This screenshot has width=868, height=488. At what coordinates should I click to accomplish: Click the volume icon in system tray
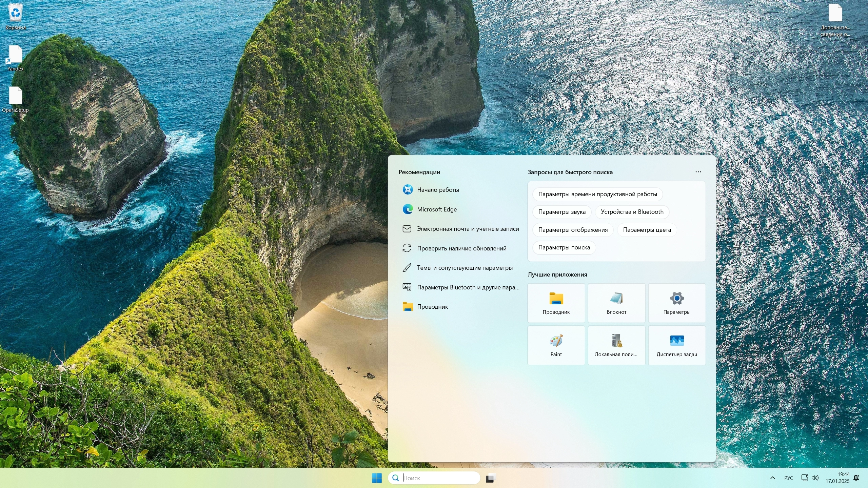pyautogui.click(x=815, y=478)
